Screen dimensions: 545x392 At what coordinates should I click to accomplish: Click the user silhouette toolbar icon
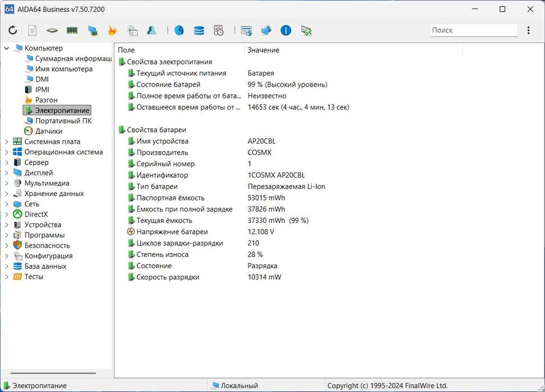(x=151, y=30)
